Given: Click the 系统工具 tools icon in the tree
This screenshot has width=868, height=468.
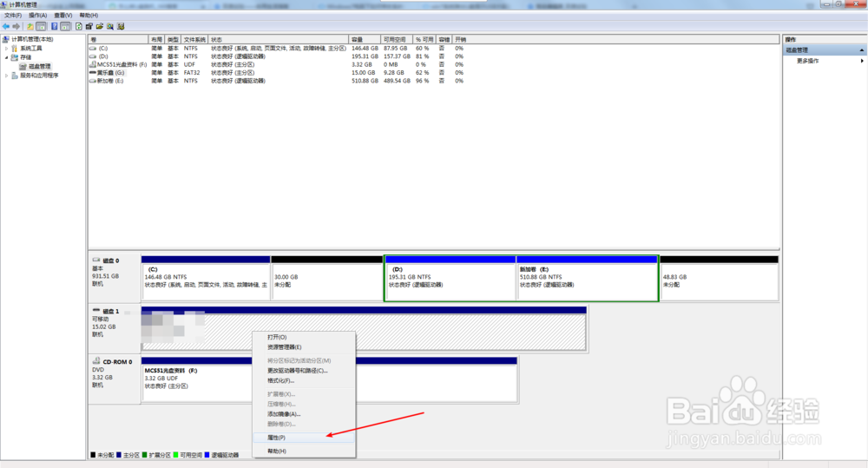Looking at the screenshot, I should (x=15, y=48).
